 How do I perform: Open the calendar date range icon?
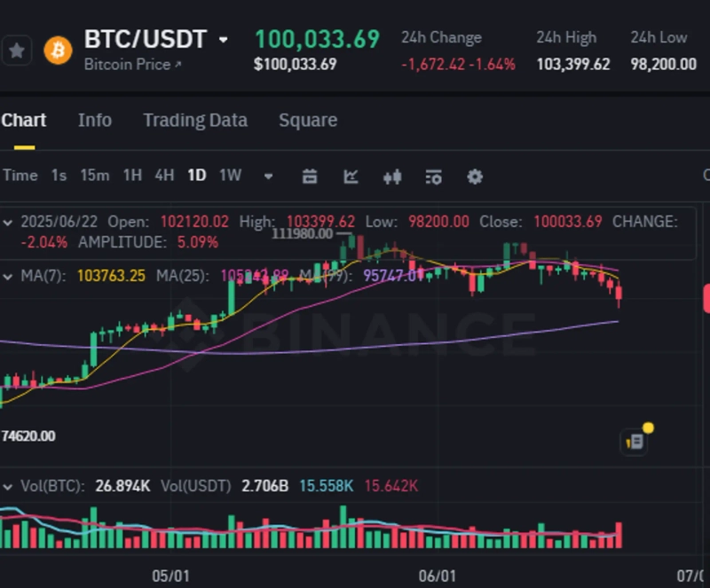coord(310,176)
